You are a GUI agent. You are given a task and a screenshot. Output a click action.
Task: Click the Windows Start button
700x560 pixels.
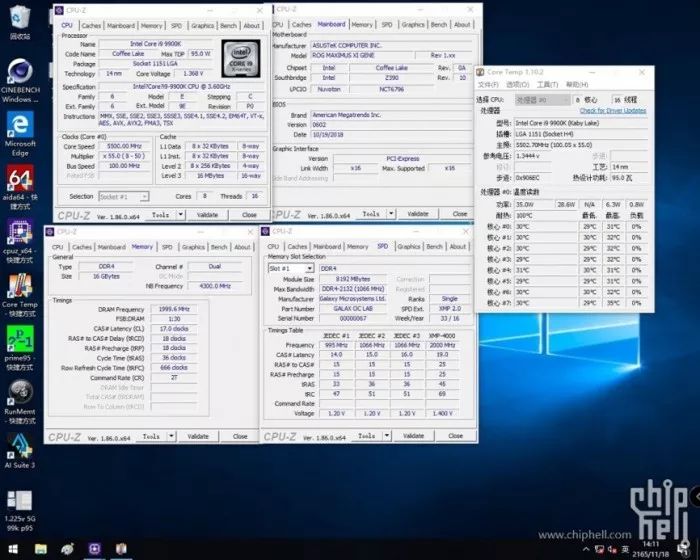(x=12, y=549)
